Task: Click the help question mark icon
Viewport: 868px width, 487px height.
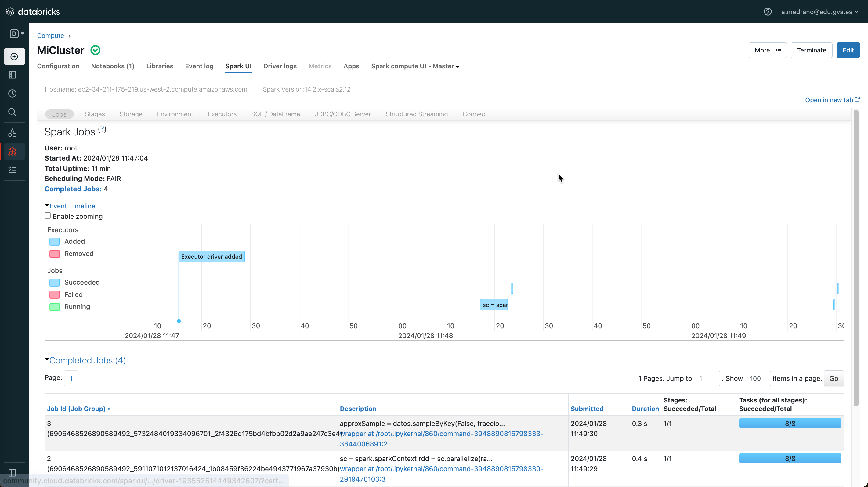Action: click(769, 11)
